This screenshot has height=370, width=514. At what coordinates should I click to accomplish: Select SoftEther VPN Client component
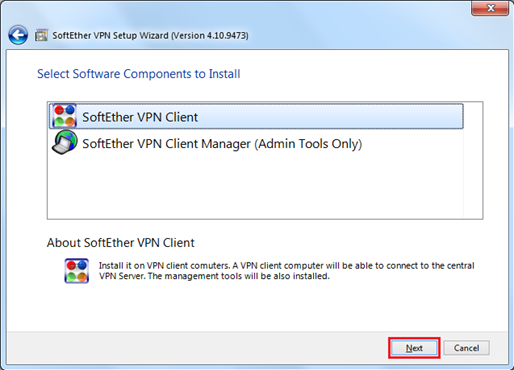[256, 116]
